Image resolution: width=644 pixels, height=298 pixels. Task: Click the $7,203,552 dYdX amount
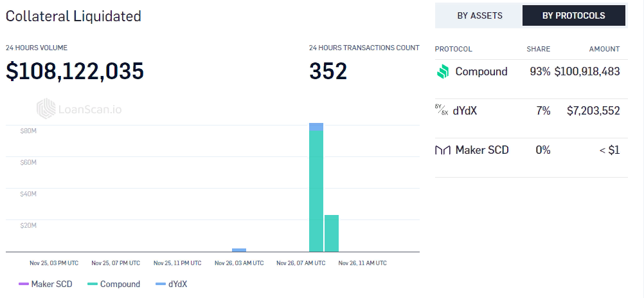pos(593,111)
